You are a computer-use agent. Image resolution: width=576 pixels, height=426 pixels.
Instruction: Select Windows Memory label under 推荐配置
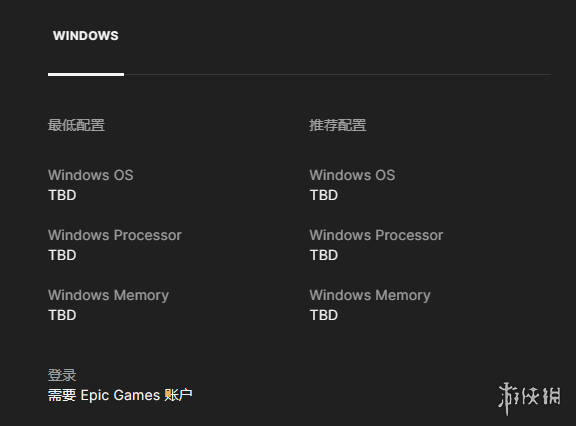pyautogui.click(x=370, y=296)
